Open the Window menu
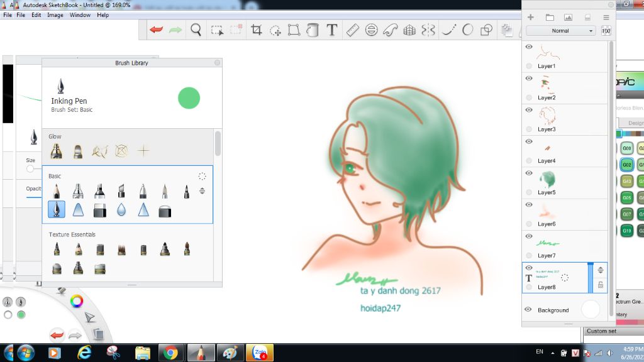Screen dimensions: 644x362 (x=80, y=15)
